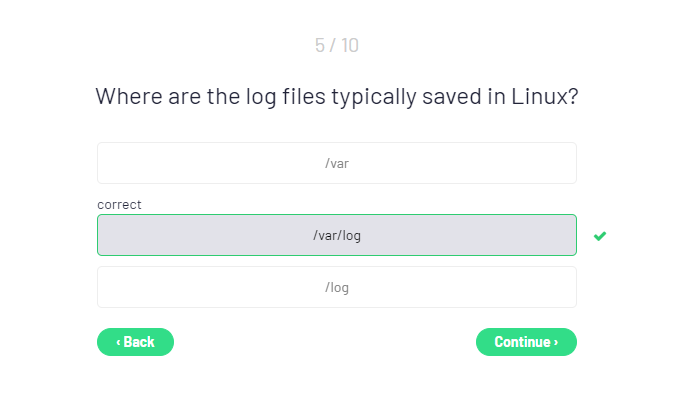Click the last answer choice box
The height and width of the screenshot is (405, 677).
click(x=337, y=288)
